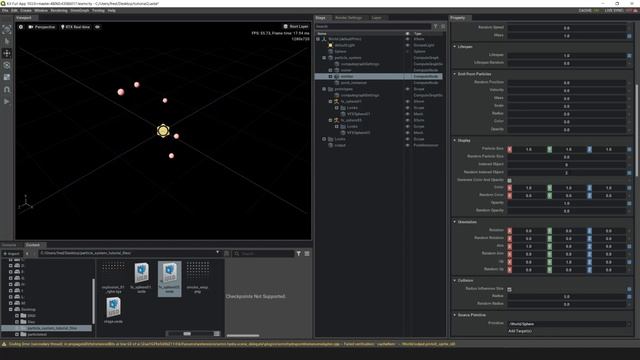Expand the fx_sphere01 tree node
640x360 pixels.
330,102
